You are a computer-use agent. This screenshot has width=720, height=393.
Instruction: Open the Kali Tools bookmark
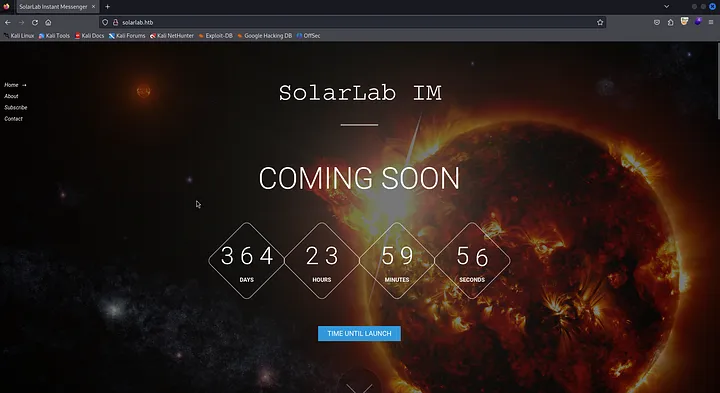54,35
